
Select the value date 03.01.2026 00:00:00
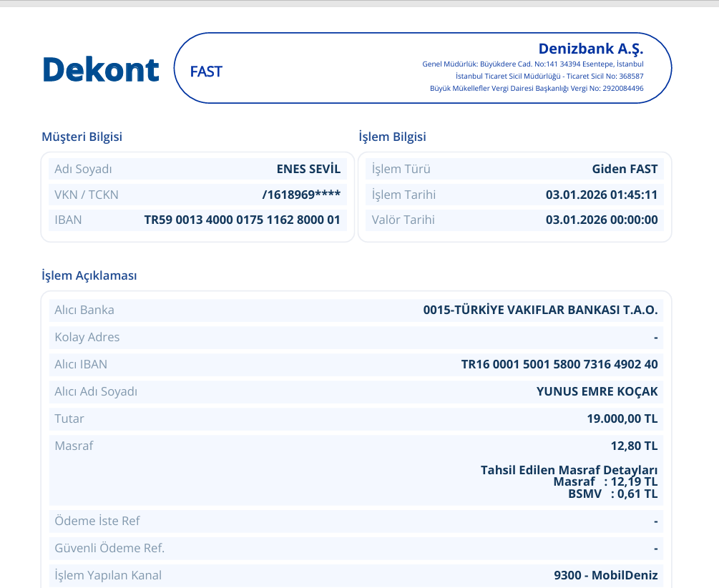point(602,220)
